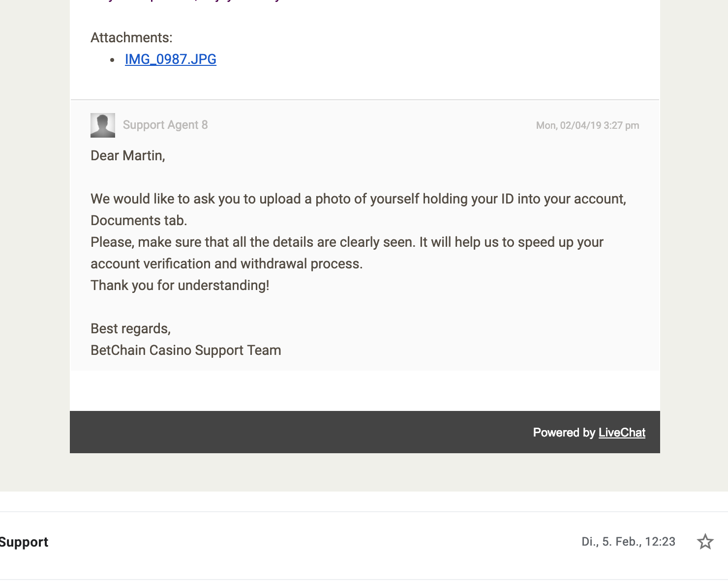
Task: Click the Best regards line
Action: click(x=131, y=329)
